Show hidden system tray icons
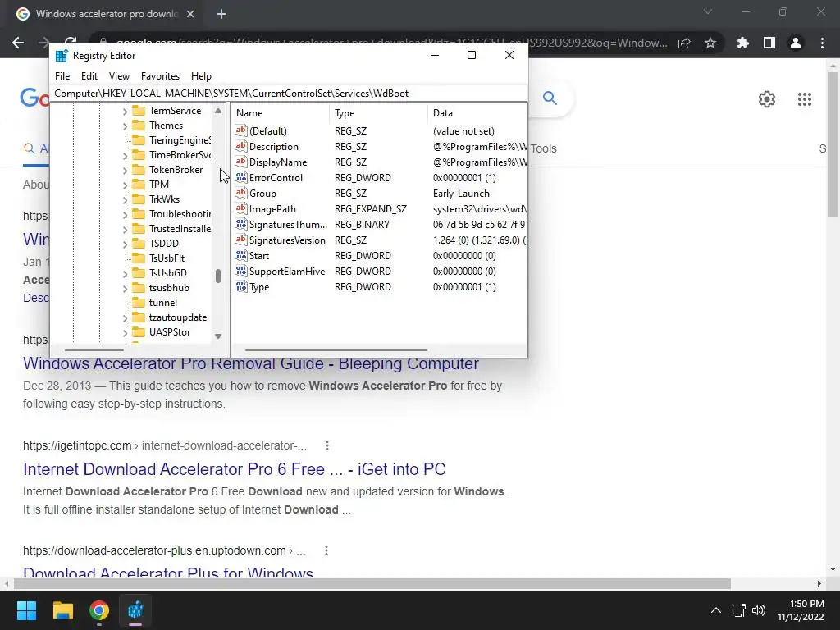 point(715,610)
